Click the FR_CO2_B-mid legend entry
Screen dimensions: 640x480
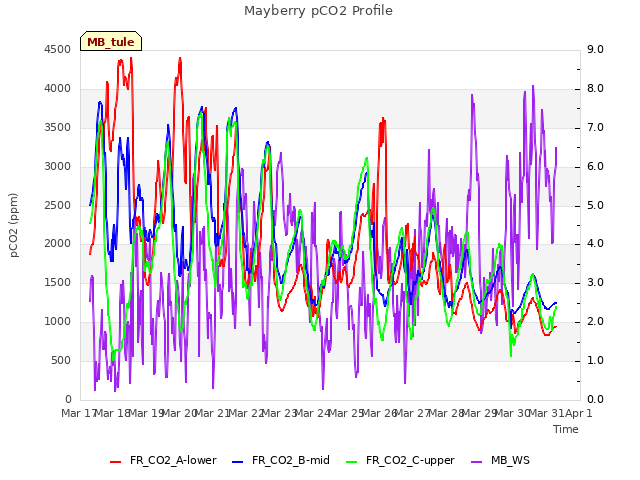coord(281,460)
